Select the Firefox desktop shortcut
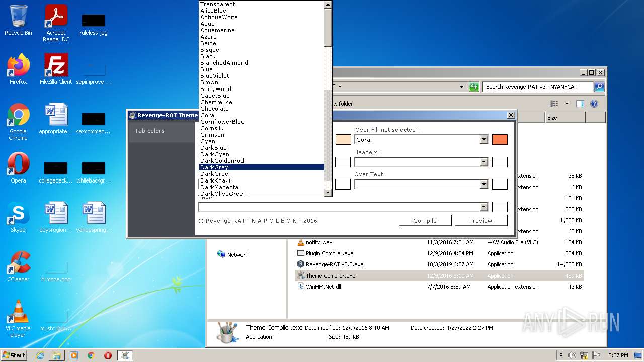Viewport: 644px width, 362px height. click(x=18, y=69)
